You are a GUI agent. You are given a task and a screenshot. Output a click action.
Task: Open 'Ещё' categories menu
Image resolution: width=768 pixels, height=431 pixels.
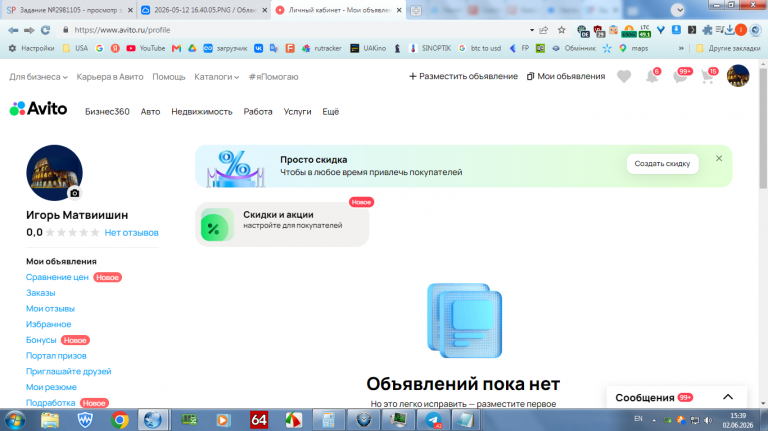click(x=331, y=112)
